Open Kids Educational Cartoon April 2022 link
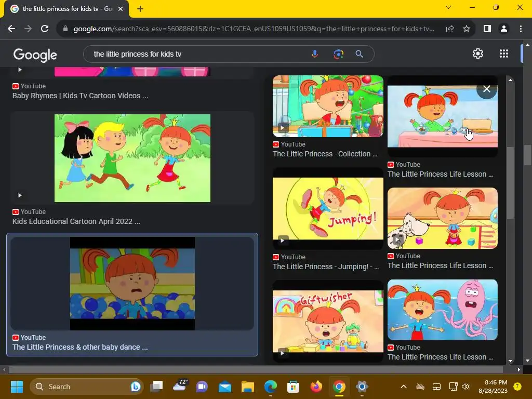 click(76, 221)
